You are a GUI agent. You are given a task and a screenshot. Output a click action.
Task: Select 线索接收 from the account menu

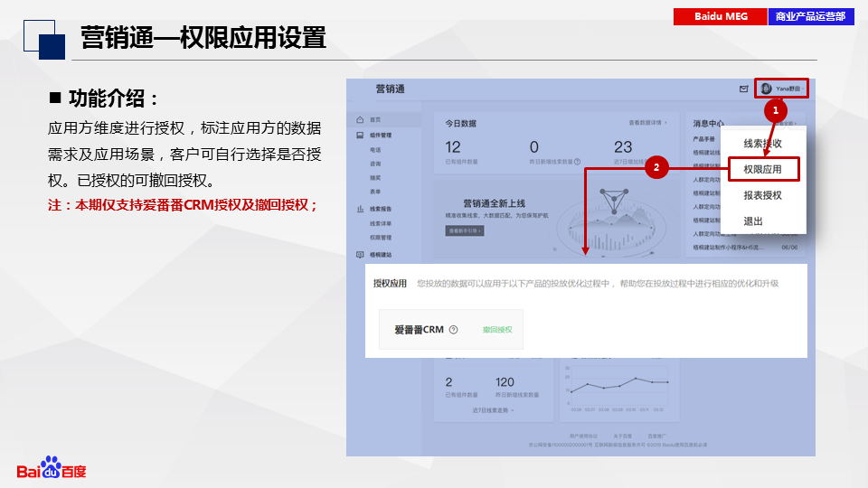click(x=762, y=144)
